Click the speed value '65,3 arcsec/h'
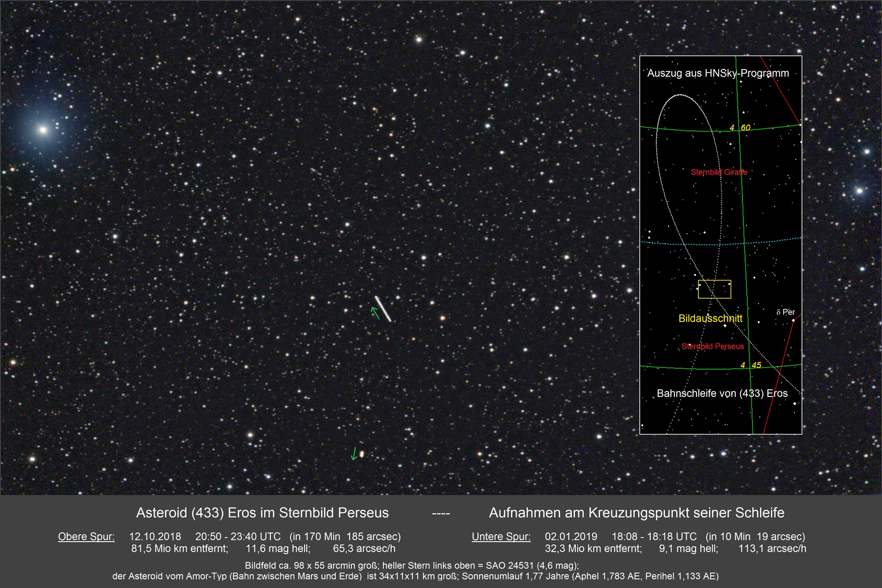 pyautogui.click(x=364, y=549)
